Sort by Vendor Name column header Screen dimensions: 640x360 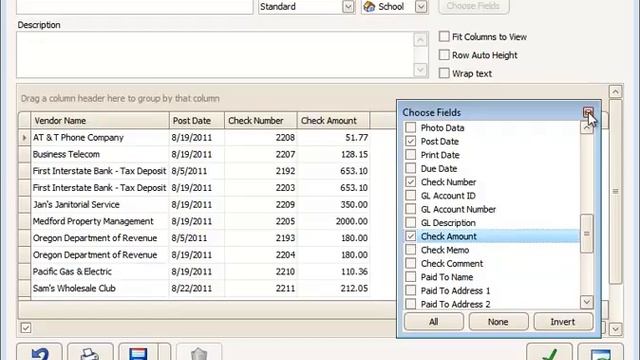100,120
